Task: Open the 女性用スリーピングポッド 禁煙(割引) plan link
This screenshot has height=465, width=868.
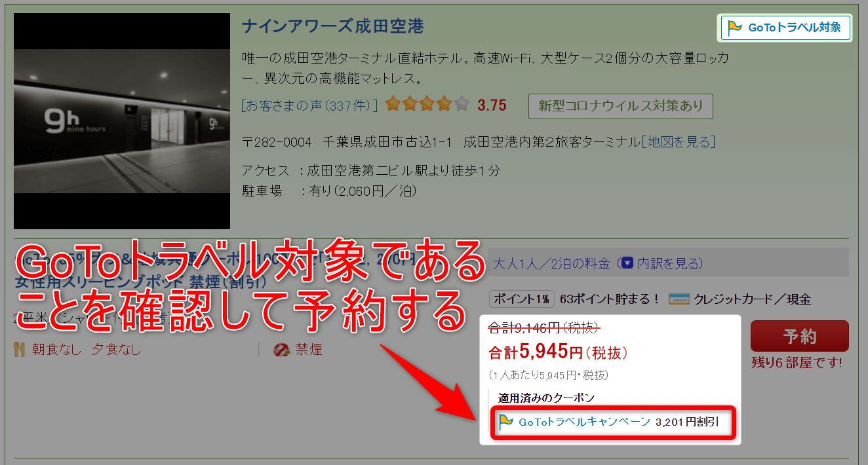Action: pyautogui.click(x=140, y=283)
